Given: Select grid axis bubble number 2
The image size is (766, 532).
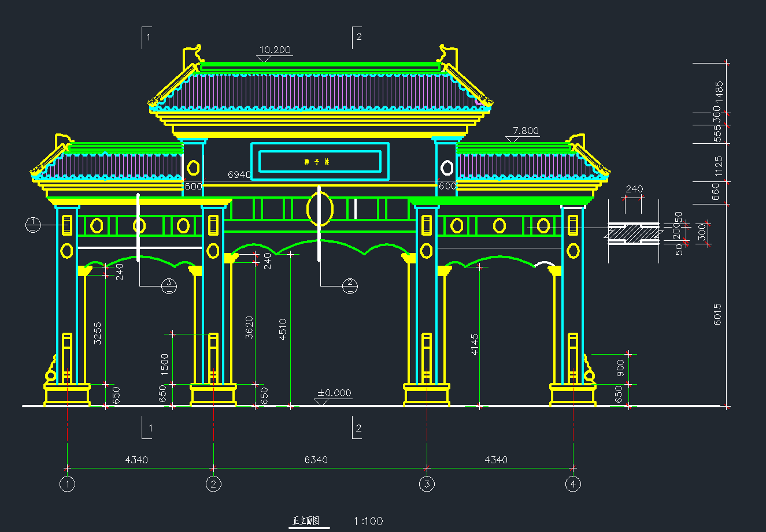Looking at the screenshot, I should (213, 484).
